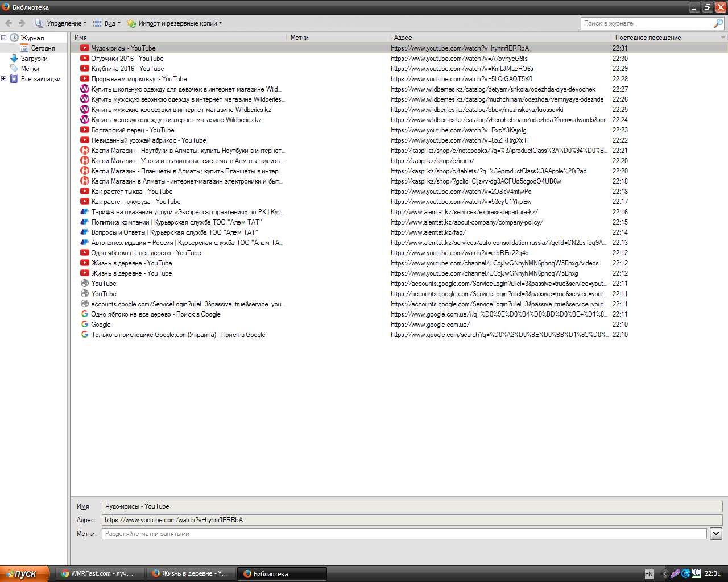Open the Вид menu
The height and width of the screenshot is (582, 728).
click(106, 23)
